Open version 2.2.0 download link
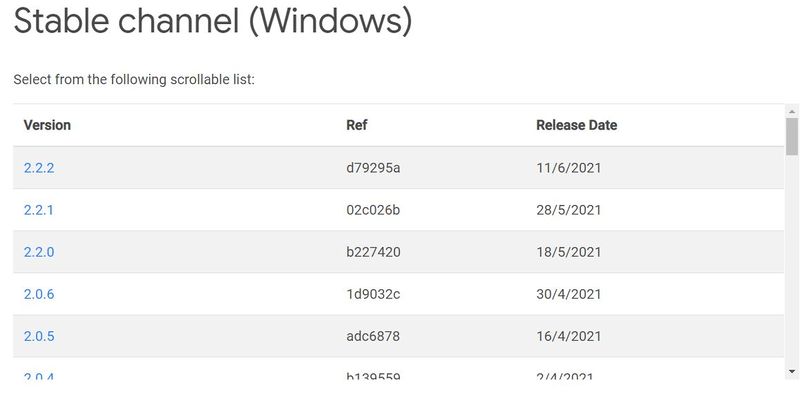Viewport: 800px width, 394px height. (39, 252)
